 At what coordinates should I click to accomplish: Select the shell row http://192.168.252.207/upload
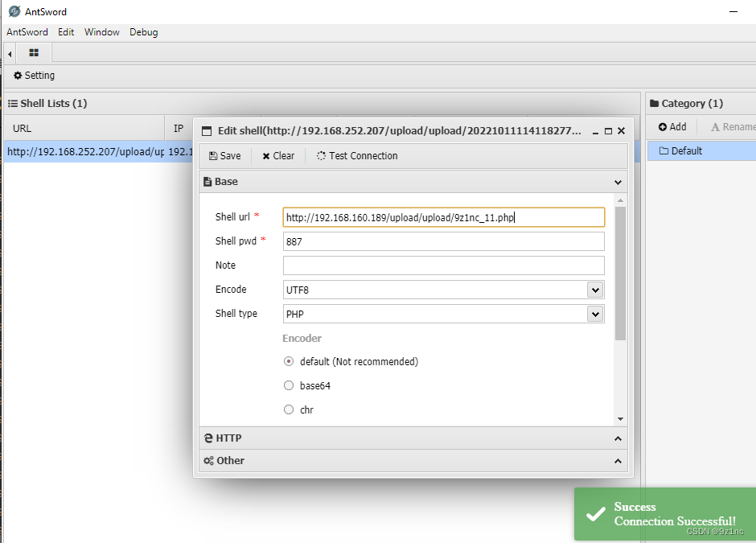[98, 151]
